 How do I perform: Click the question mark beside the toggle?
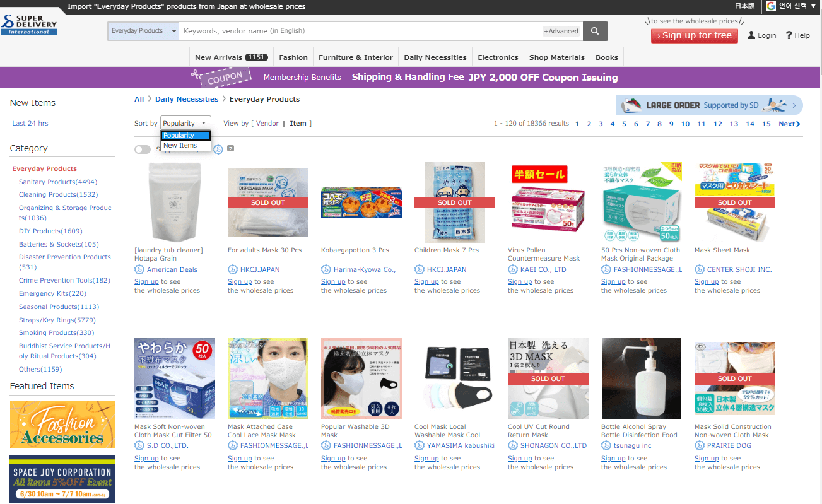pyautogui.click(x=230, y=149)
